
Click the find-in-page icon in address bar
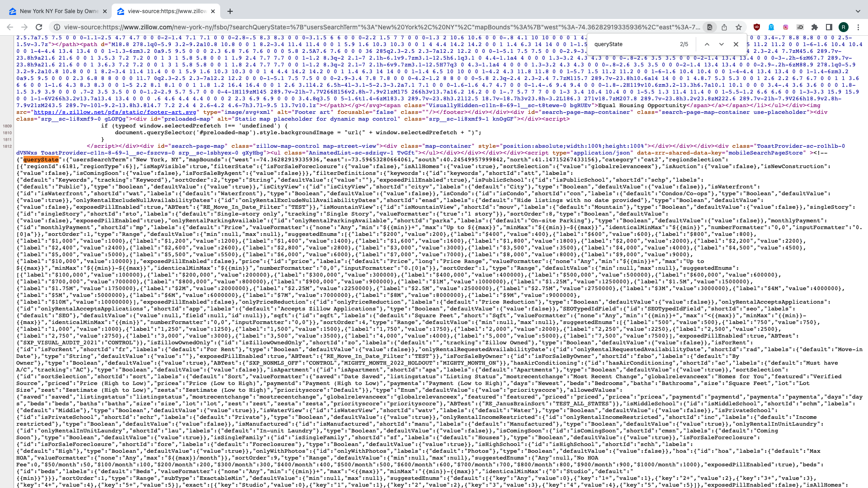[710, 27]
